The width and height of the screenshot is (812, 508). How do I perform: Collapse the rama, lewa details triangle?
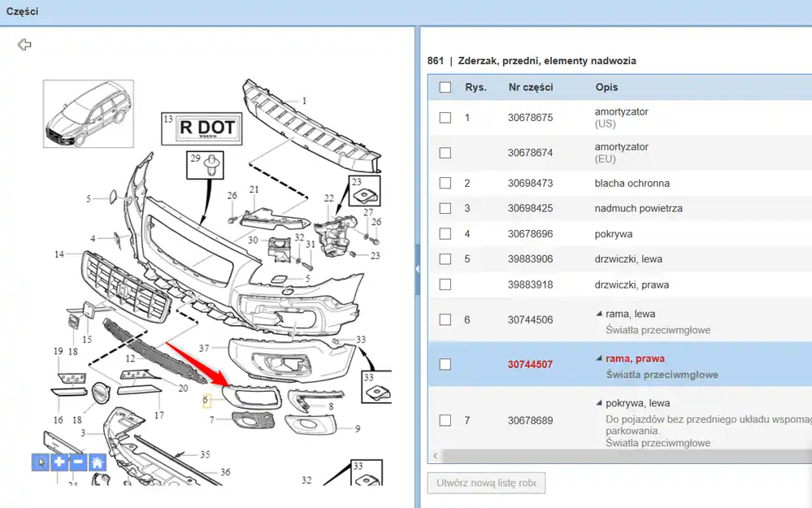(600, 314)
